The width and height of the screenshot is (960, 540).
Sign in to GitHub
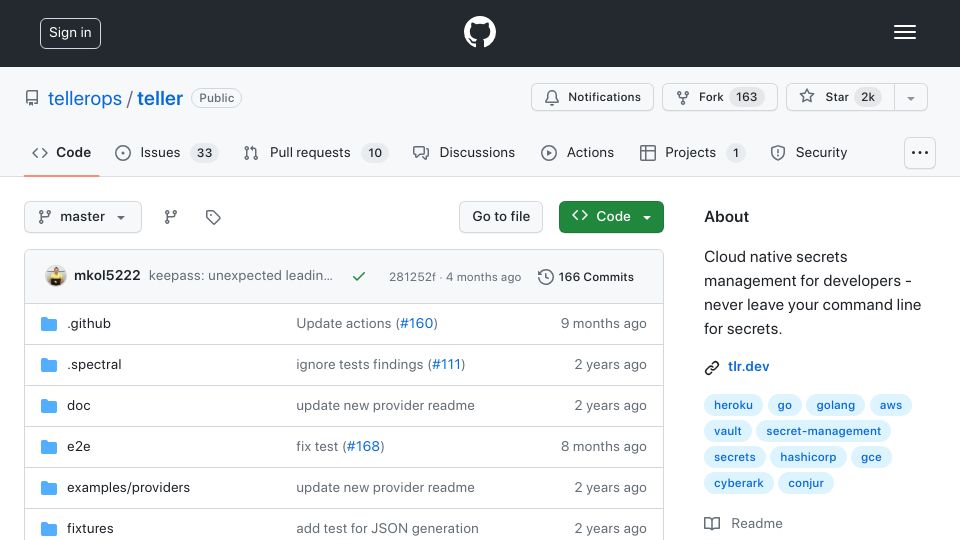click(70, 33)
